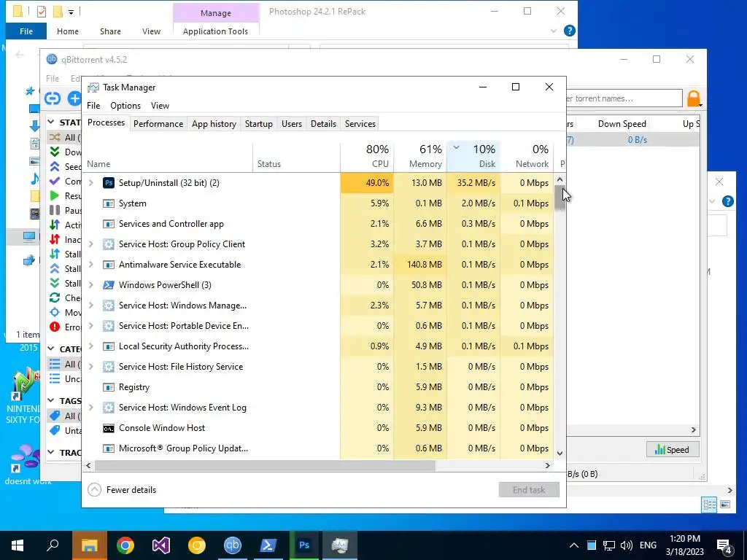Switch to the App history tab

(x=214, y=124)
